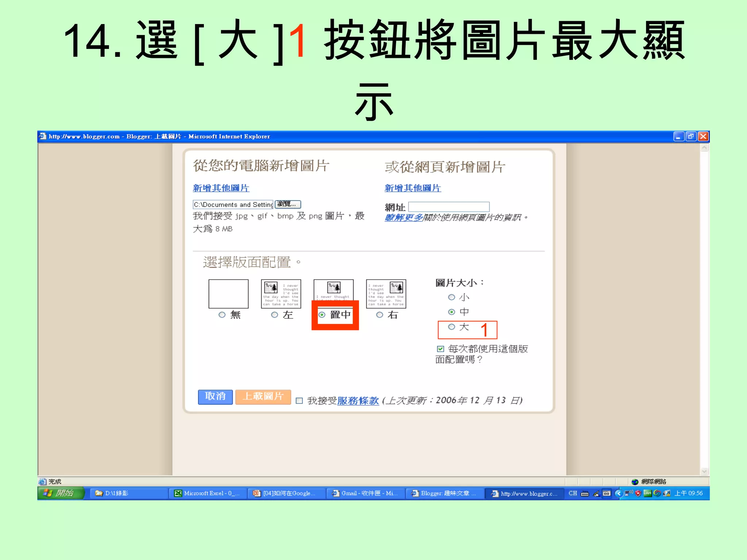Restore the Internet Explorer window
Image resolution: width=747 pixels, height=560 pixels.
pyautogui.click(x=691, y=136)
